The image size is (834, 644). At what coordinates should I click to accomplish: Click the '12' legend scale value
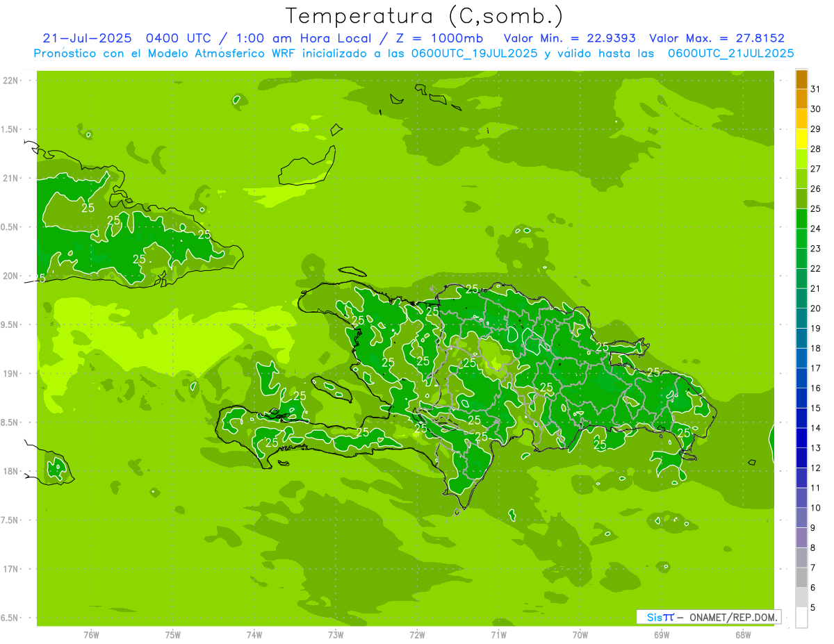click(816, 468)
